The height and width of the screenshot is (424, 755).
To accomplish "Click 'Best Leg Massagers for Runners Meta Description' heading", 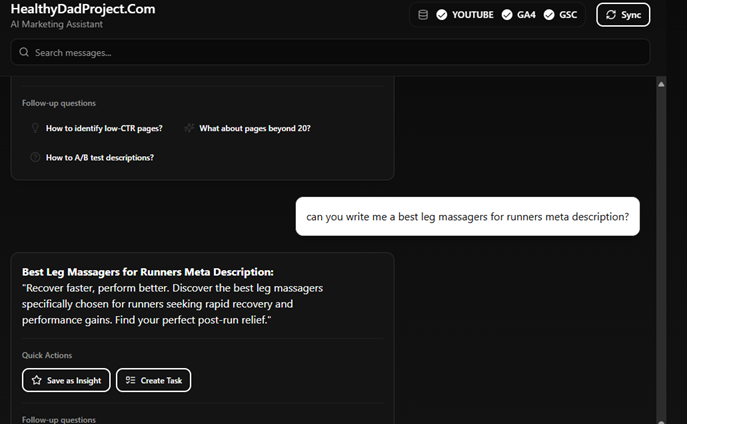I will (x=147, y=272).
